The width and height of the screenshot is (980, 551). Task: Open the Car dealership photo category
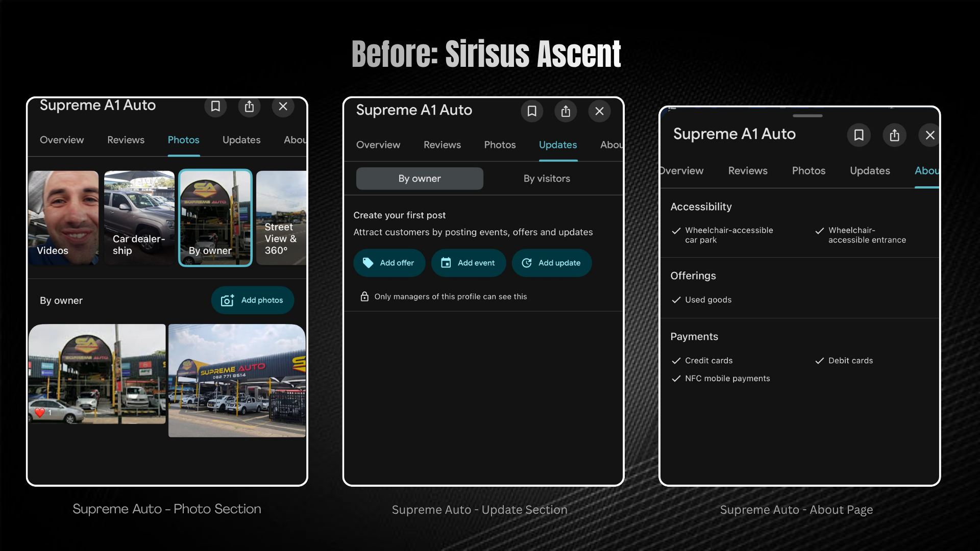[x=139, y=218]
